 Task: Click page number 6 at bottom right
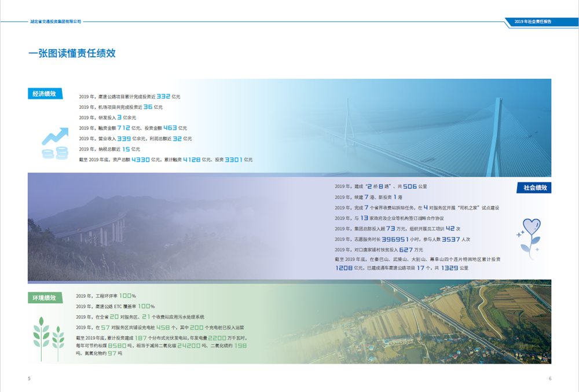[549, 379]
